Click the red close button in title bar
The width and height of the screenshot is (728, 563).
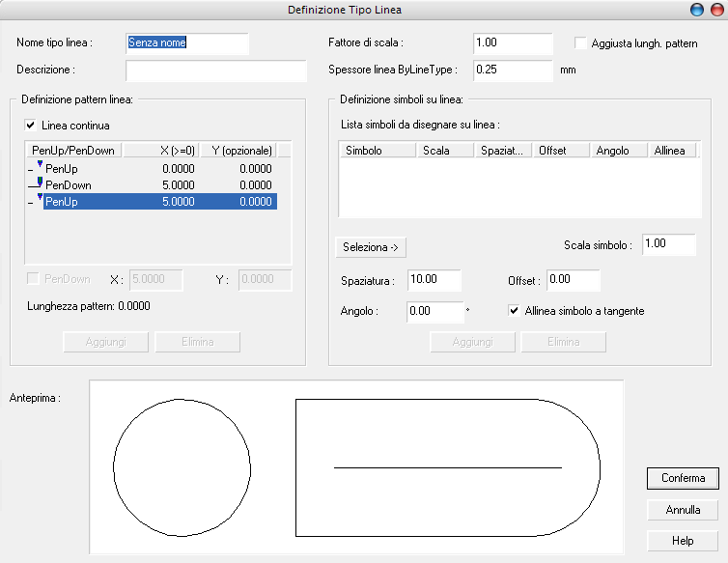click(x=716, y=10)
